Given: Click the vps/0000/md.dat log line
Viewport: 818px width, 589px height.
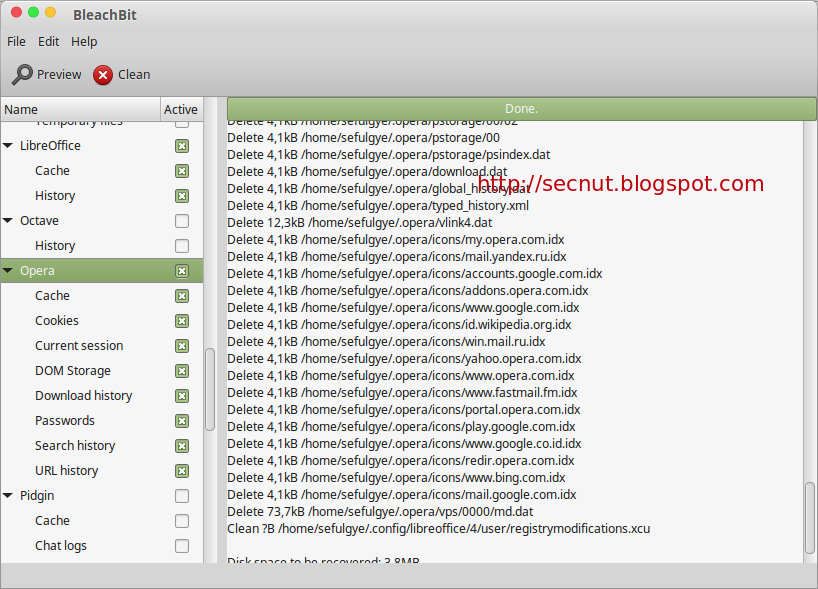Looking at the screenshot, I should pos(380,511).
